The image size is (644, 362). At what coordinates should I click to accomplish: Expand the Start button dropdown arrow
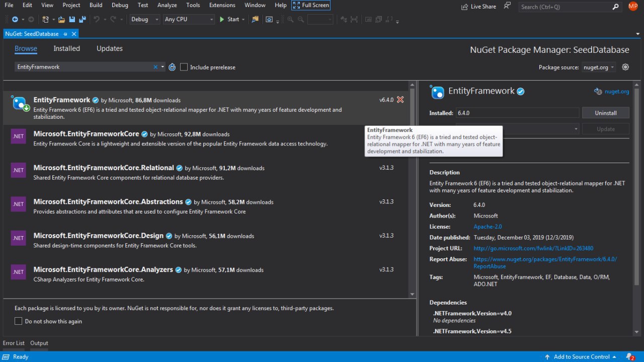(x=244, y=19)
